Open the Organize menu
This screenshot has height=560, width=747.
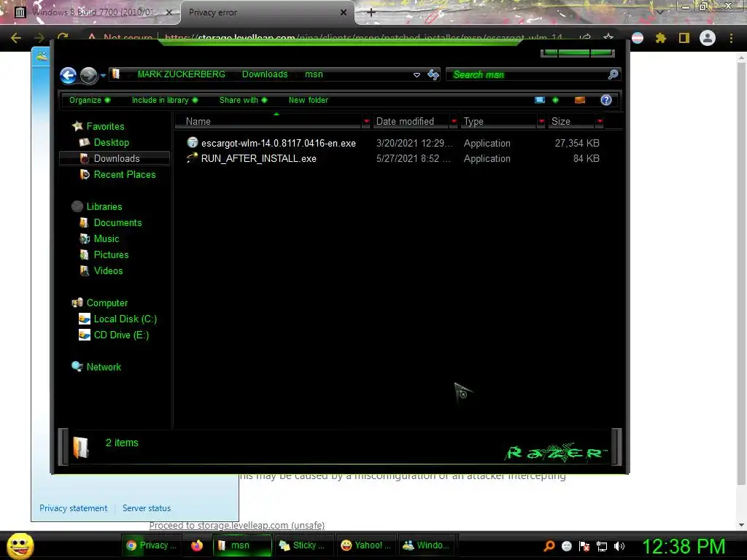click(x=89, y=100)
